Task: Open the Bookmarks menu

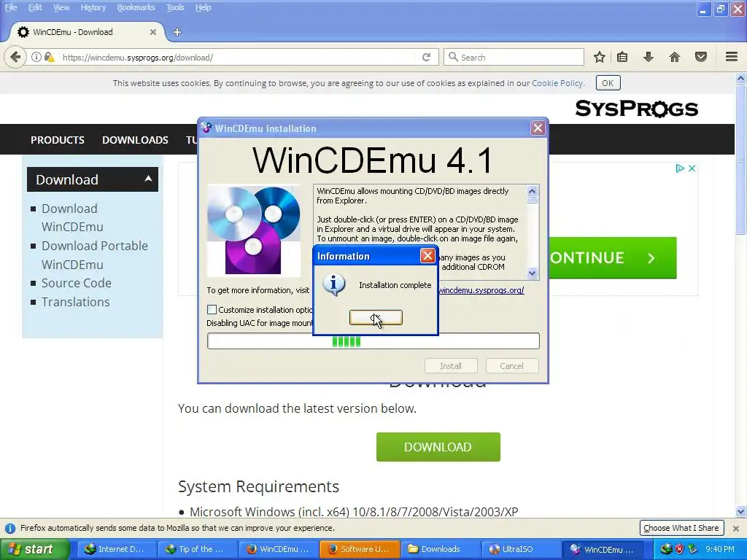Action: coord(136,7)
